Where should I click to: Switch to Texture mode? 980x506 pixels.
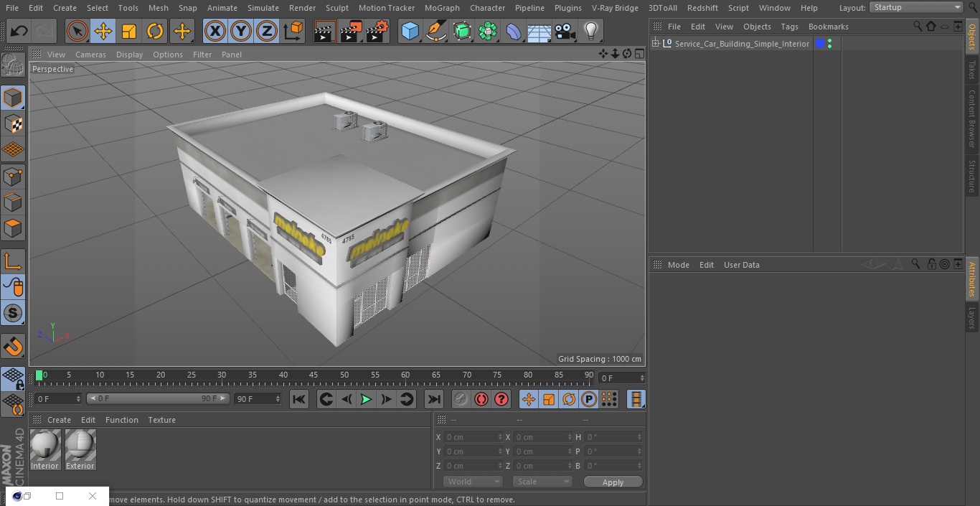click(13, 123)
